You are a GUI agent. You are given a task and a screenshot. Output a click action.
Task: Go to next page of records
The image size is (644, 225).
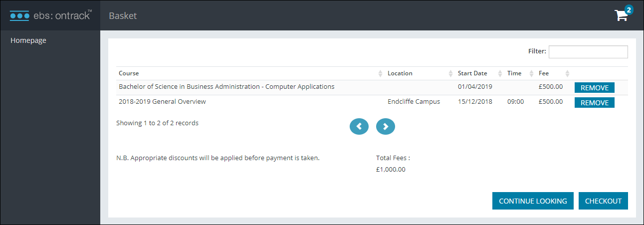(x=385, y=127)
